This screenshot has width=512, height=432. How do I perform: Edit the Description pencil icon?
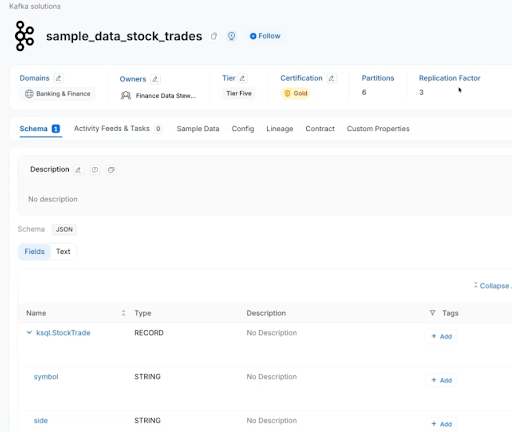(78, 170)
